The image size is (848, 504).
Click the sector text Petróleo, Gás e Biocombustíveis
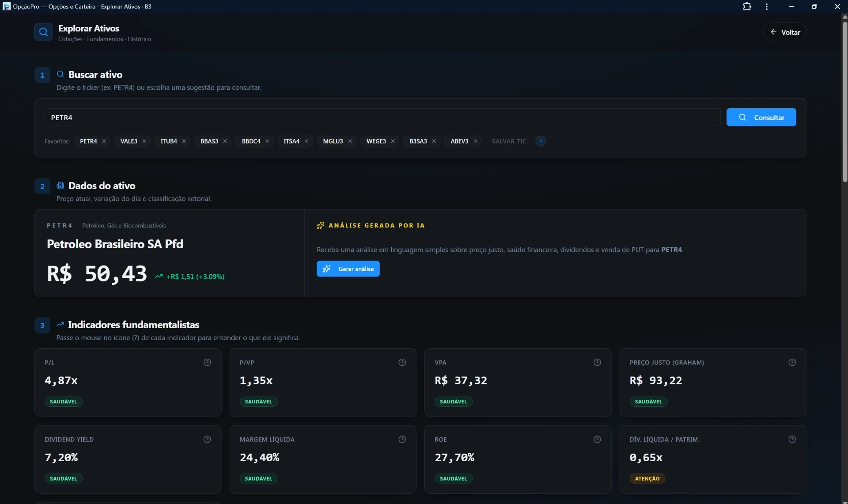[x=124, y=226]
